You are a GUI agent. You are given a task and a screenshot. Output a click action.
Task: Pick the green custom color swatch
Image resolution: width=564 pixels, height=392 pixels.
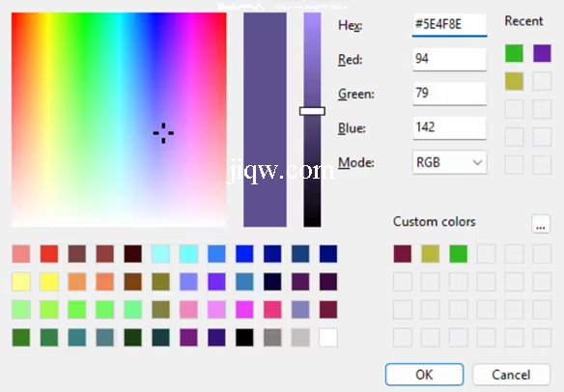click(459, 254)
